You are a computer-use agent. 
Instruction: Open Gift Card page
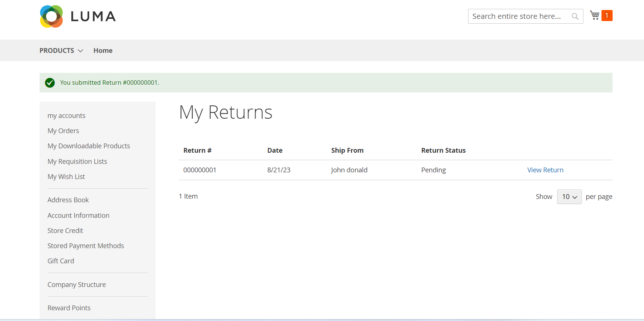tap(61, 261)
